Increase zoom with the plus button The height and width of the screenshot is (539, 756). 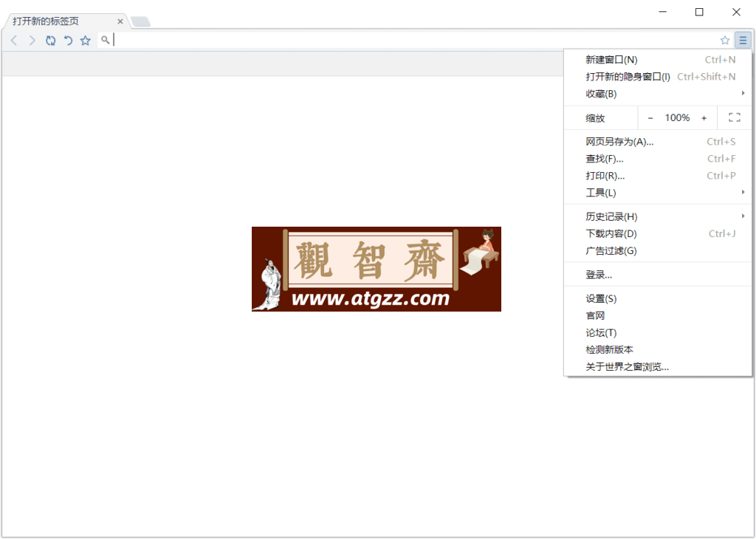pos(704,118)
